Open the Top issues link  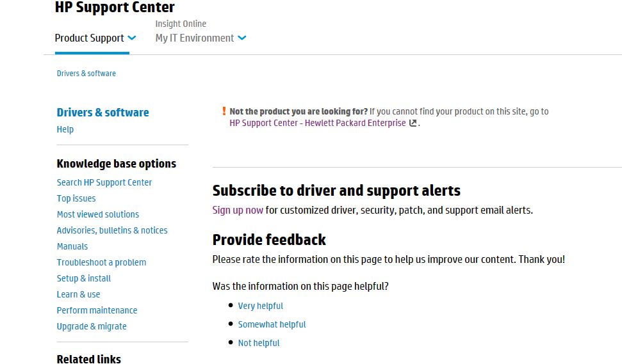point(76,198)
